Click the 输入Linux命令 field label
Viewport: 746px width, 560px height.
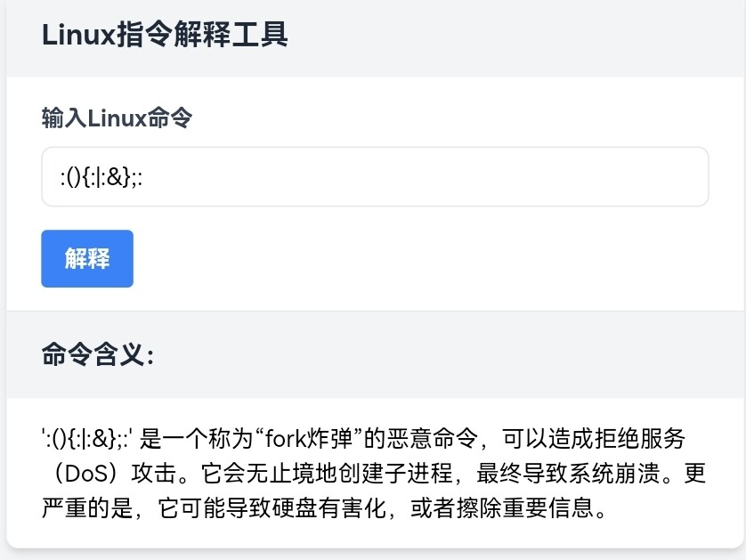117,118
